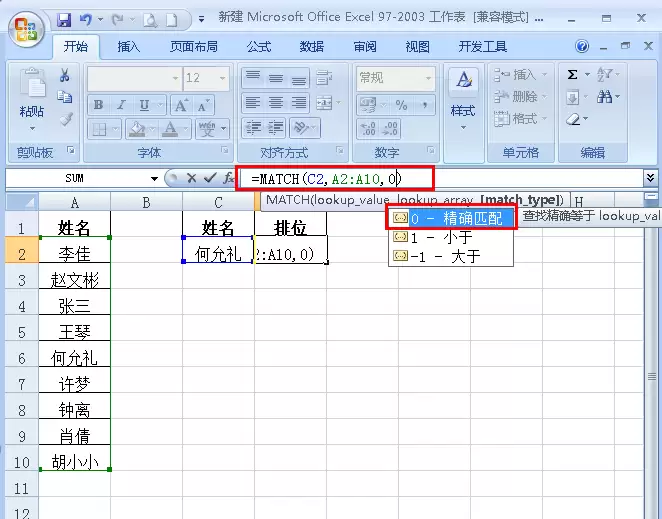The image size is (662, 519).
Task: Click the Undo arrow icon
Action: click(x=86, y=19)
